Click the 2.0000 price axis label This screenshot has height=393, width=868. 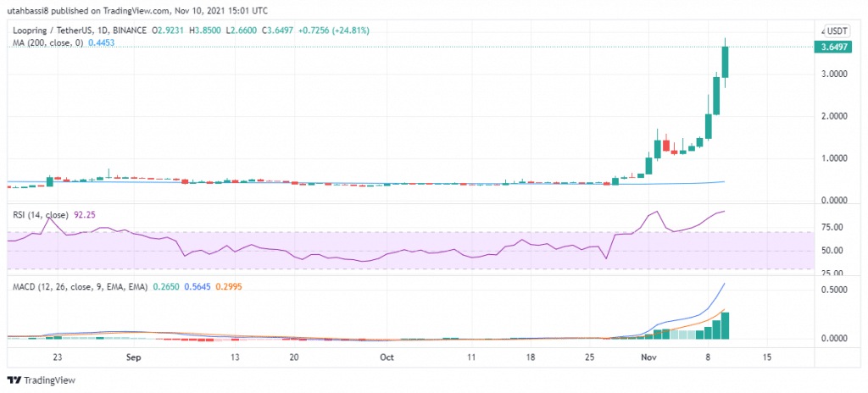(x=834, y=116)
